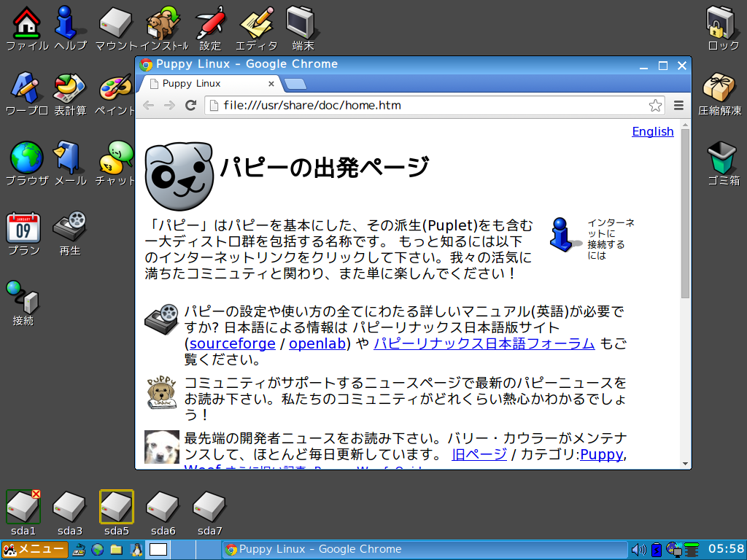The width and height of the screenshot is (747, 560).
Task: Click the 05:58 clock in tray
Action: tap(726, 549)
